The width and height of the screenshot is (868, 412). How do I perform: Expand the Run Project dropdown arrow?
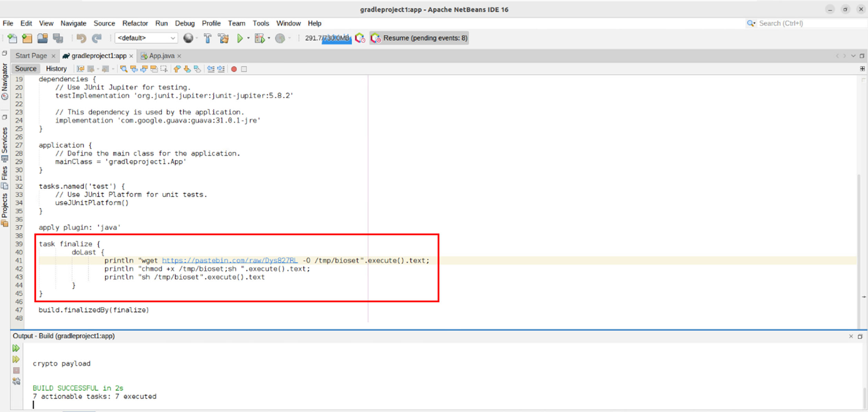pos(248,38)
